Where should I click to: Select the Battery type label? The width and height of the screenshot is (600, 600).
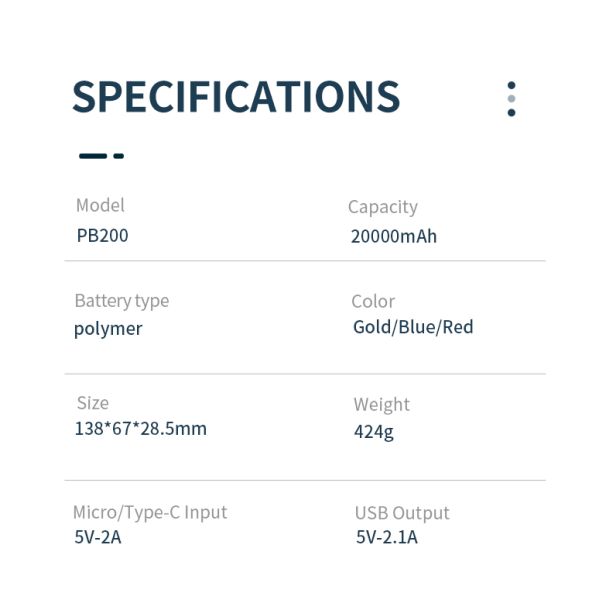pos(121,300)
